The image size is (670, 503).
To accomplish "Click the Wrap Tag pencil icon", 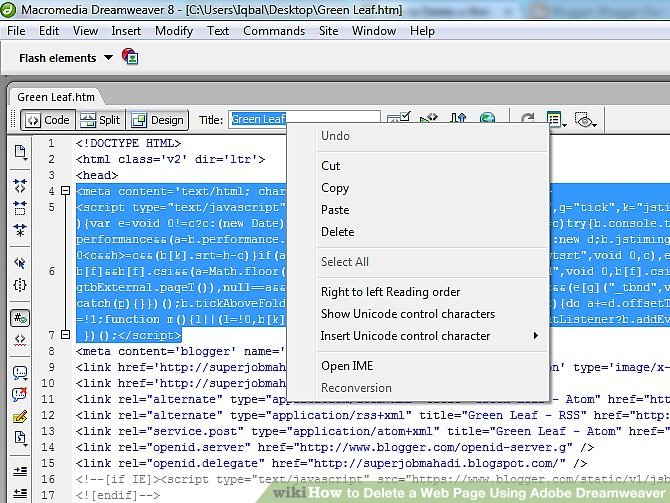I will [x=20, y=416].
